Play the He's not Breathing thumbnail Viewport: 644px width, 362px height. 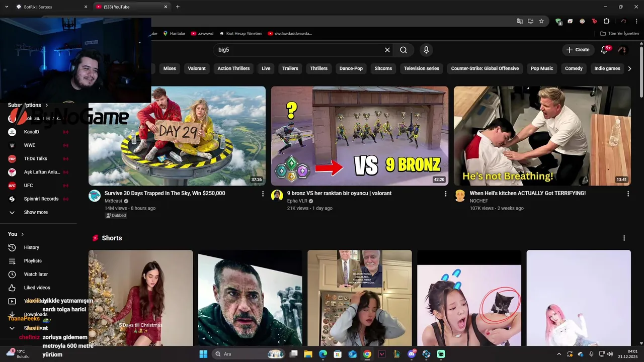542,136
